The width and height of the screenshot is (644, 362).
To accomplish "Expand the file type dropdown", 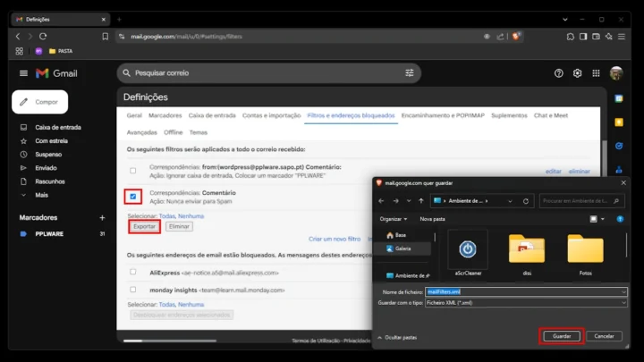I will pos(623,303).
